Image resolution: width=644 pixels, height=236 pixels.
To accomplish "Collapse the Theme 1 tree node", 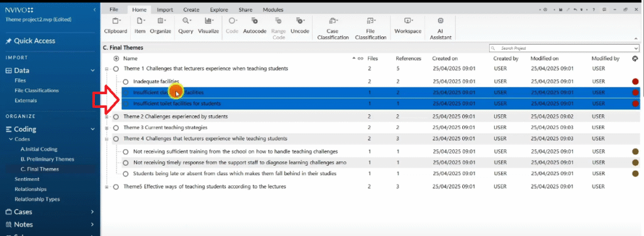I will pos(107,69).
